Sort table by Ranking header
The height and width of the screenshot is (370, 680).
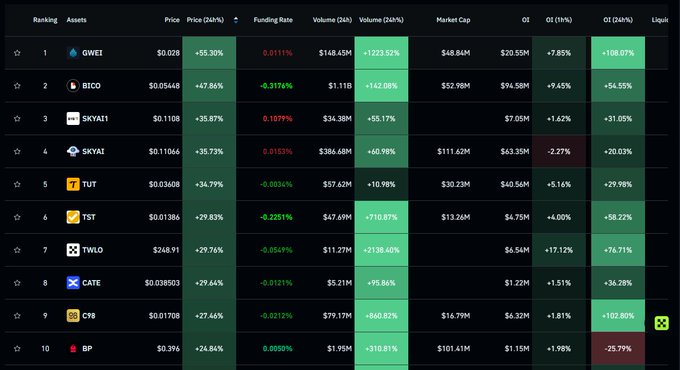point(45,20)
